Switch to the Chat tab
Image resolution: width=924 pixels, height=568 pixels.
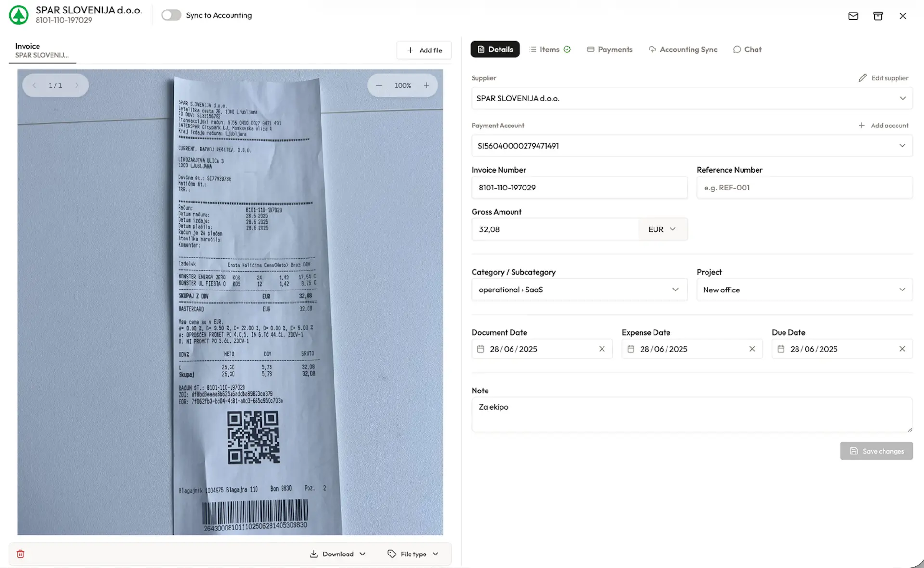(x=747, y=49)
